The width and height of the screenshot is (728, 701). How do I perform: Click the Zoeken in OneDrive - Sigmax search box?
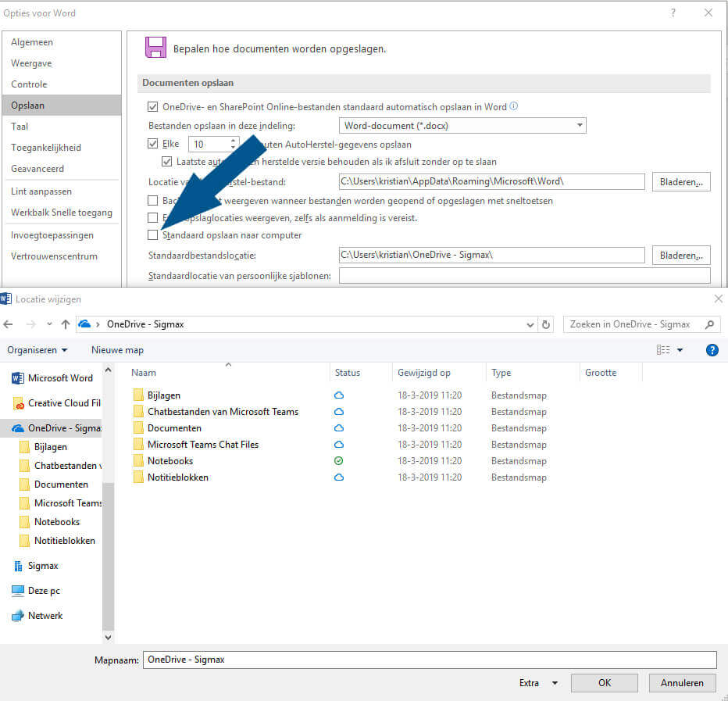point(641,324)
